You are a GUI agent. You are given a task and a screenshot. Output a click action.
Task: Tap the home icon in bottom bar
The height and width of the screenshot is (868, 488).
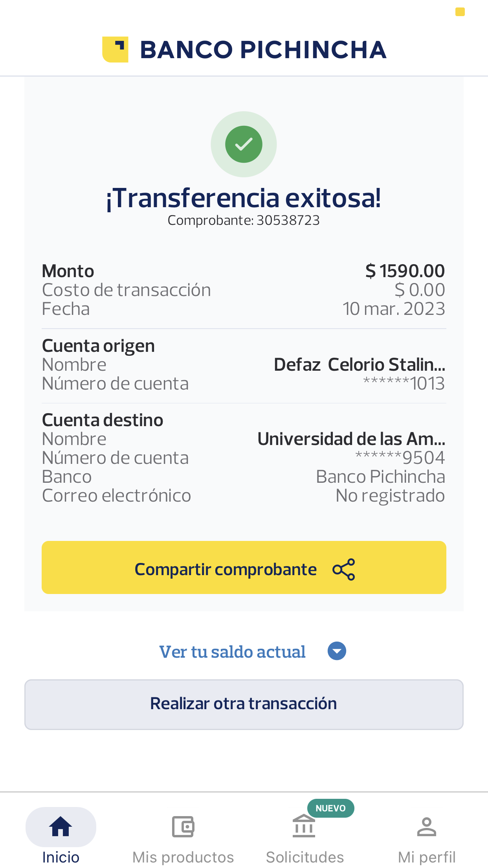tap(61, 827)
